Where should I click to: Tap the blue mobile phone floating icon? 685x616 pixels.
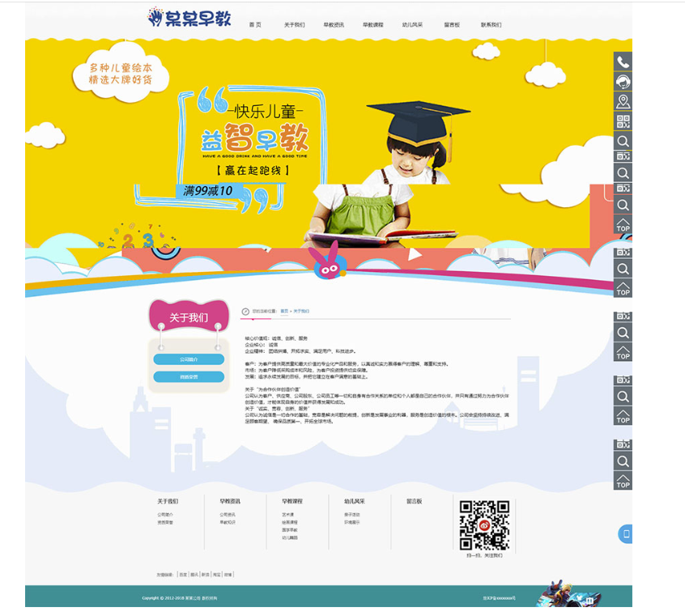(x=625, y=534)
